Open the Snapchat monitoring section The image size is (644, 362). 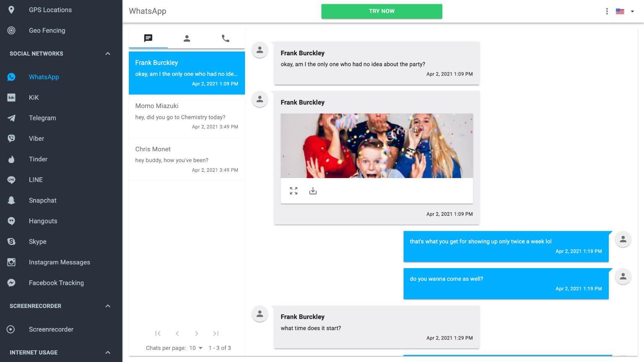pyautogui.click(x=42, y=200)
